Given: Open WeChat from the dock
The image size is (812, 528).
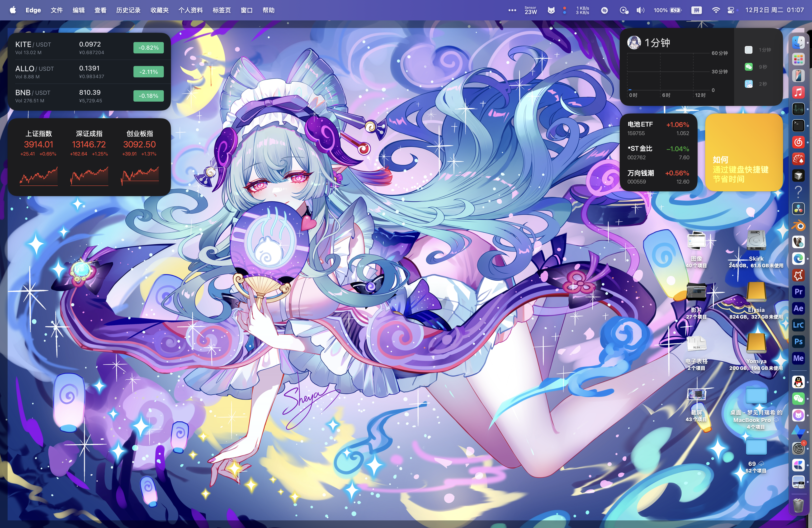Looking at the screenshot, I should tap(798, 398).
